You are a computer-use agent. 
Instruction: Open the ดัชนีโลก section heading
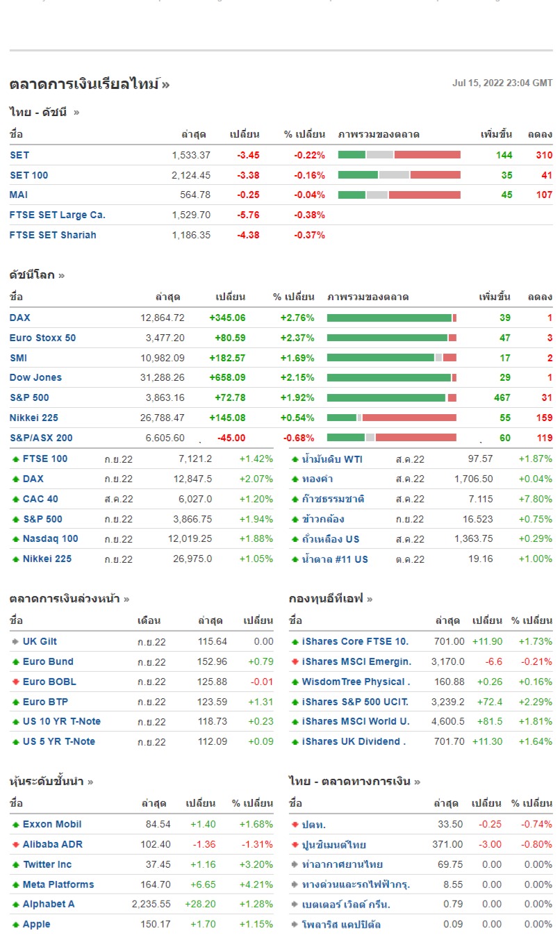pyautogui.click(x=37, y=274)
